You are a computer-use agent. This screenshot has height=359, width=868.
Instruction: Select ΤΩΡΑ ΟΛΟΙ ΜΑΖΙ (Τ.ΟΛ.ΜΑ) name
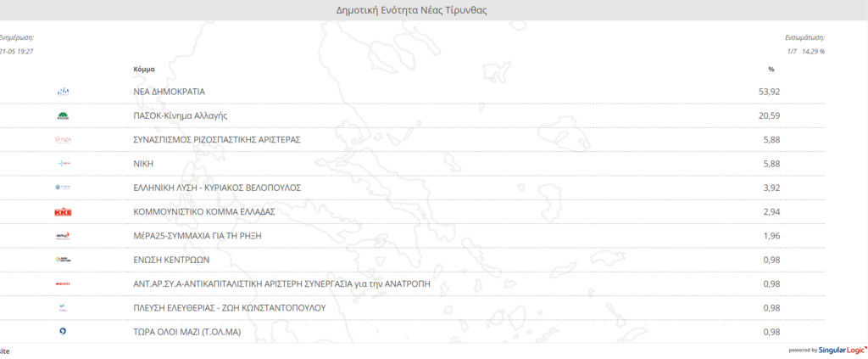[x=187, y=332]
